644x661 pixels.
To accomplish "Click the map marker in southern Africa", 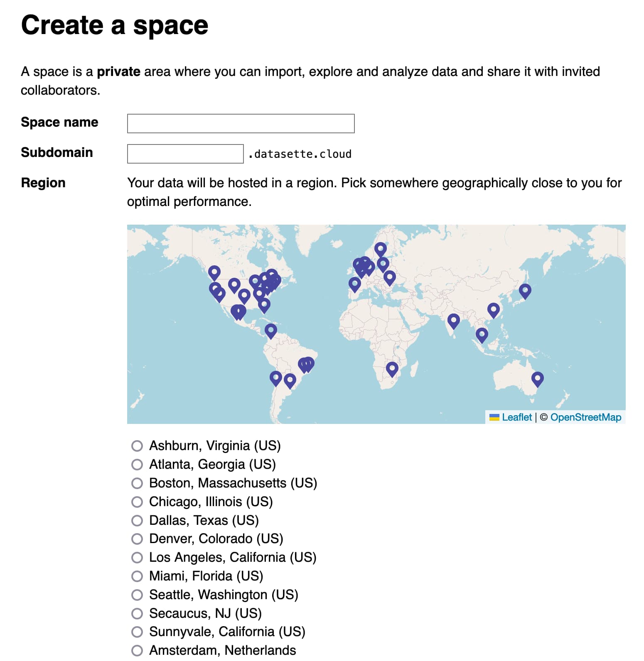I will (392, 369).
